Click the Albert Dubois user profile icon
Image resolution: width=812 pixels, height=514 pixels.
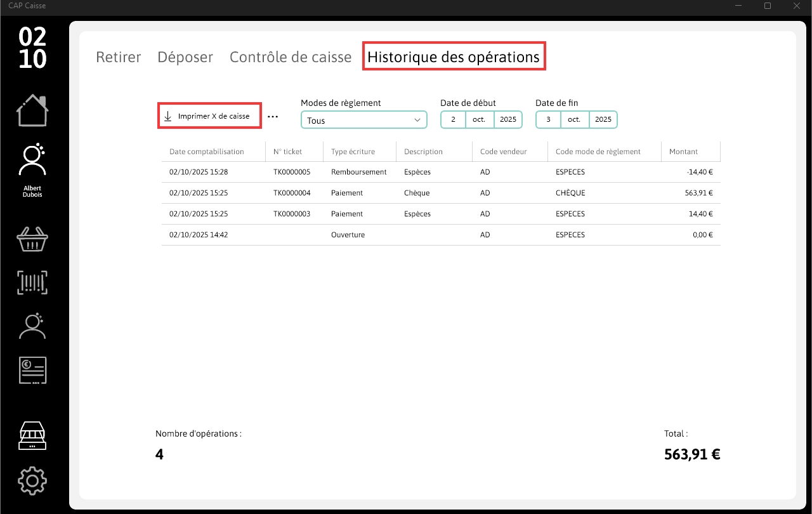[32, 160]
